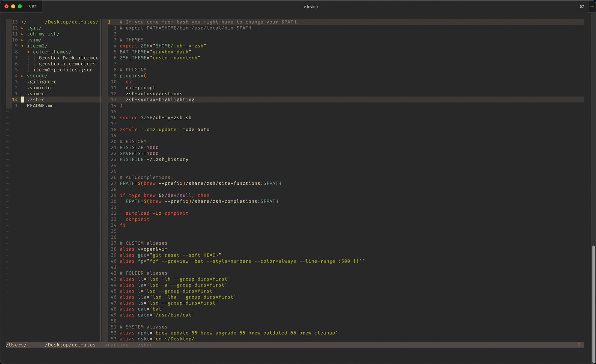Click 'if type brew' line
This screenshot has height=364, width=596.
tap(164, 195)
